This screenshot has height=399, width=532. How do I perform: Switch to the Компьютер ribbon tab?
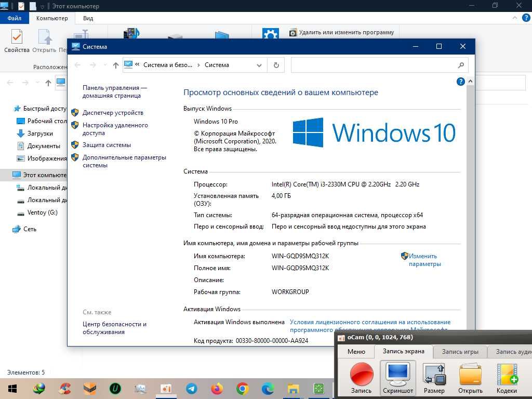pos(52,18)
